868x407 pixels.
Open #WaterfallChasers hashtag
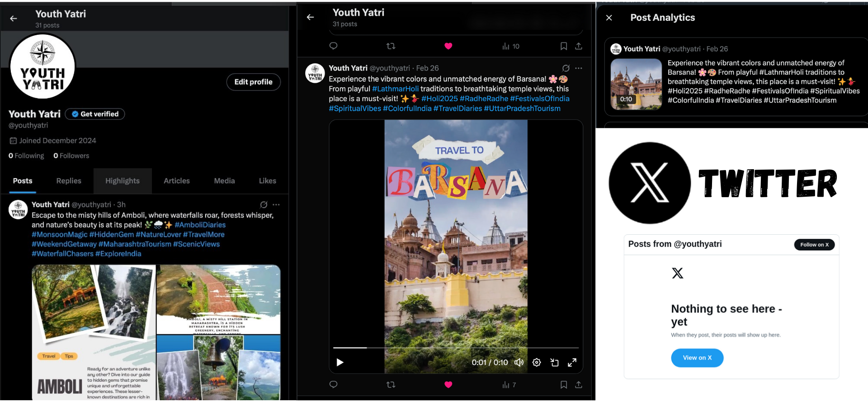(62, 254)
